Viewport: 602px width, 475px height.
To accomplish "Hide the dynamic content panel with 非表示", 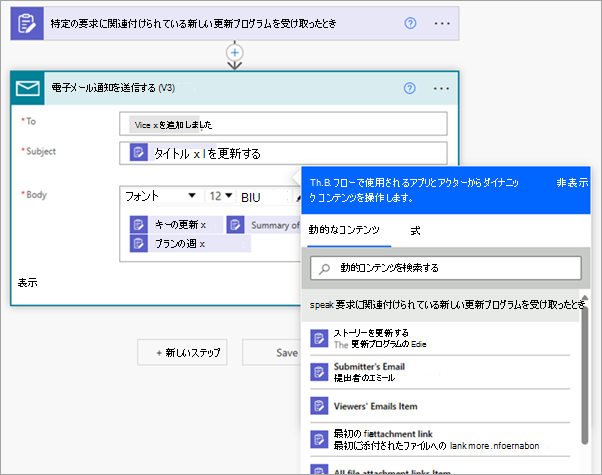I will [572, 183].
